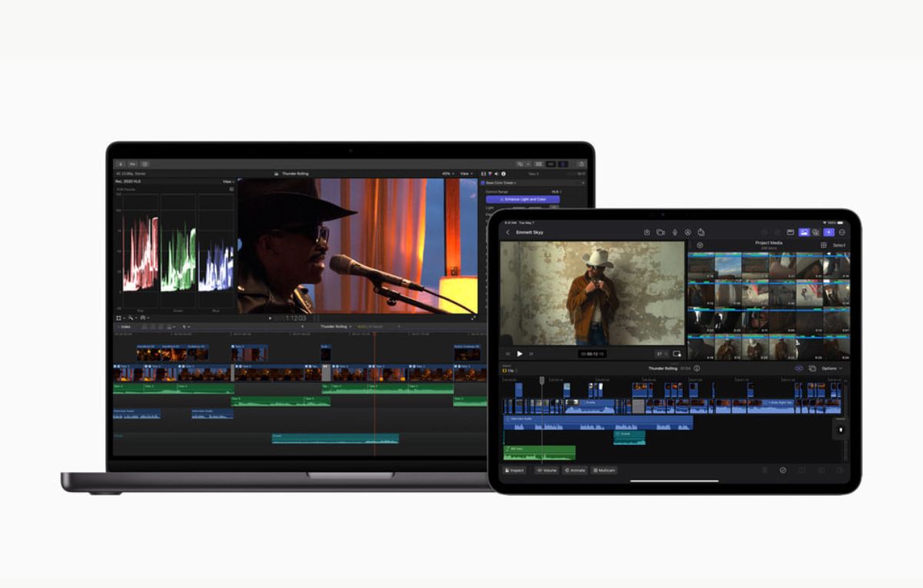Switch to the Animate tab on iPad
923x588 pixels.
pyautogui.click(x=575, y=470)
